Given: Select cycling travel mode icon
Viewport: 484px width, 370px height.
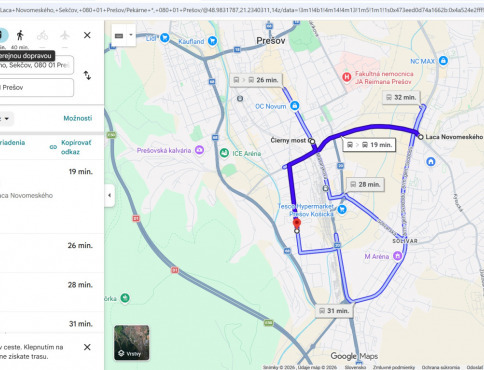Looking at the screenshot, I should [x=42, y=35].
